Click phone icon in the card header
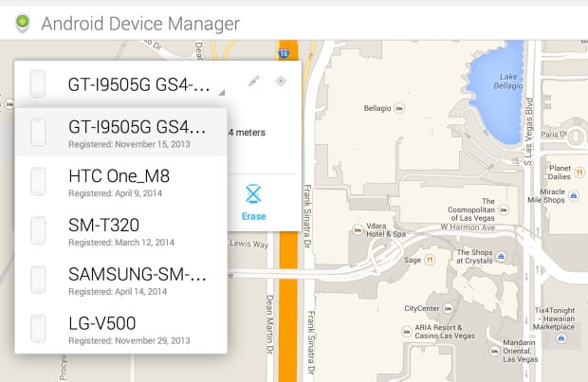The image size is (588, 382). point(38,83)
